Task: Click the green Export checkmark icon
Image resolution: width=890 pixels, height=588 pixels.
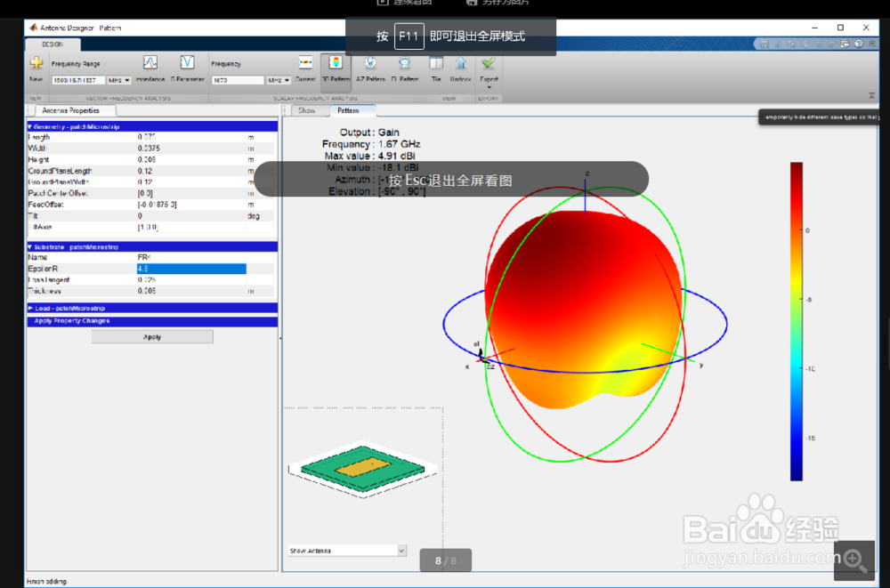Action: click(x=488, y=62)
